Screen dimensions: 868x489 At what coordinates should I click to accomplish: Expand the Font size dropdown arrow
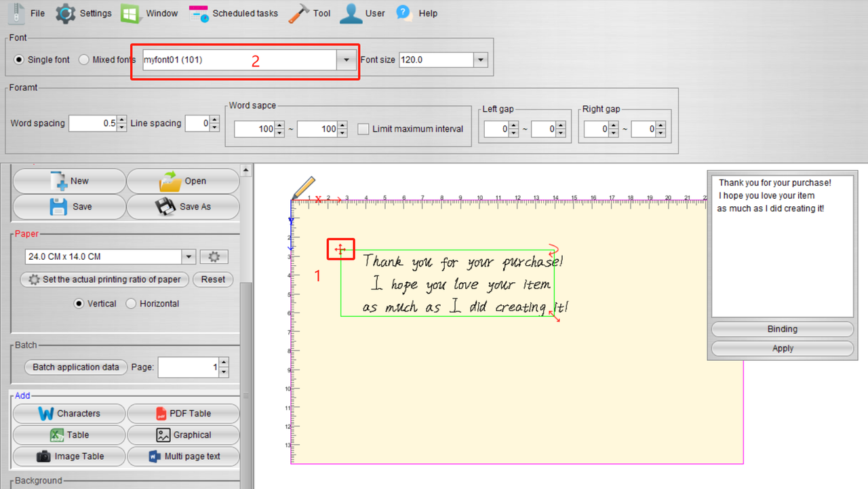480,60
